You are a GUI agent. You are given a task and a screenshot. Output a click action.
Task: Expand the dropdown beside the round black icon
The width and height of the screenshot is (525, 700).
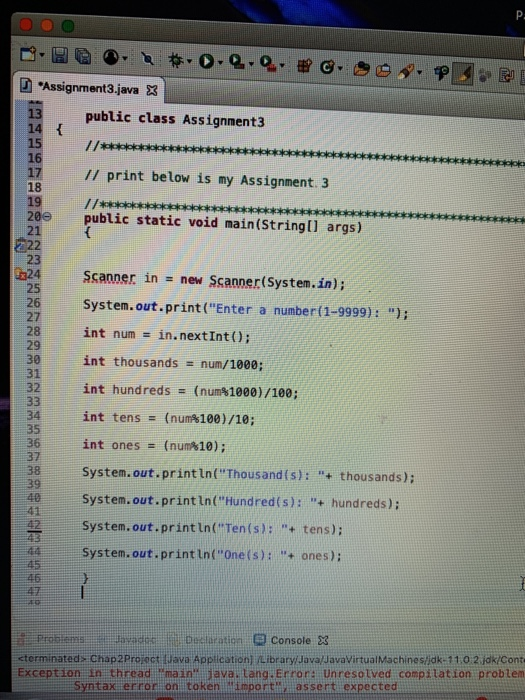click(x=125, y=58)
